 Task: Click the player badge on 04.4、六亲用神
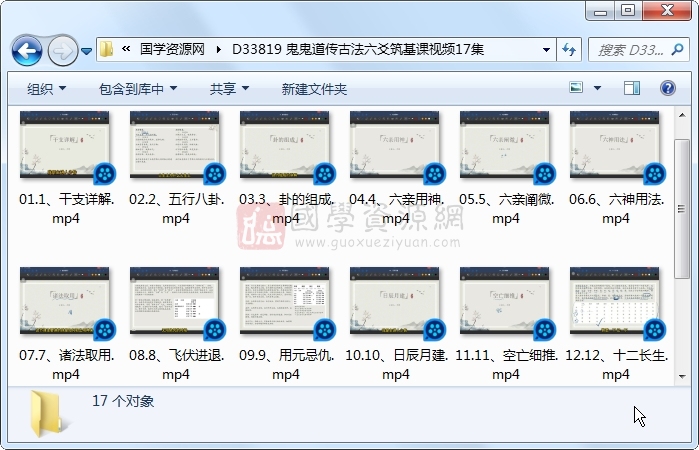pos(435,174)
